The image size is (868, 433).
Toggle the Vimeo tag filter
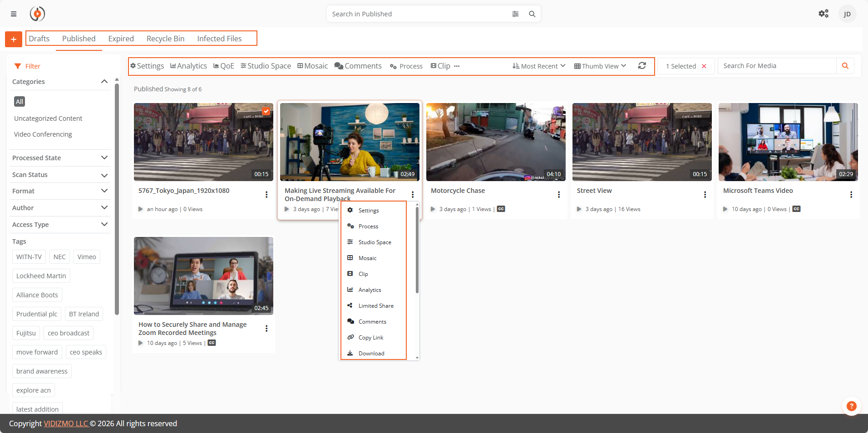pos(87,257)
